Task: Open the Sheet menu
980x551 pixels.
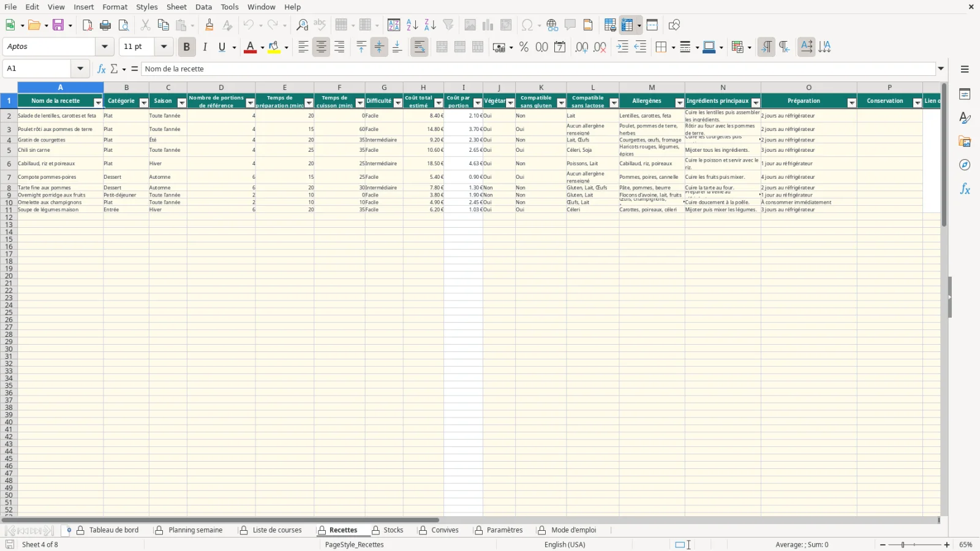Action: click(176, 7)
